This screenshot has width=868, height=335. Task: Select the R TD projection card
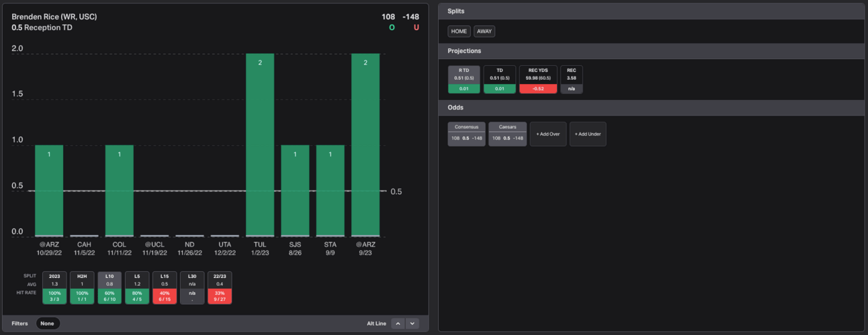tap(464, 79)
